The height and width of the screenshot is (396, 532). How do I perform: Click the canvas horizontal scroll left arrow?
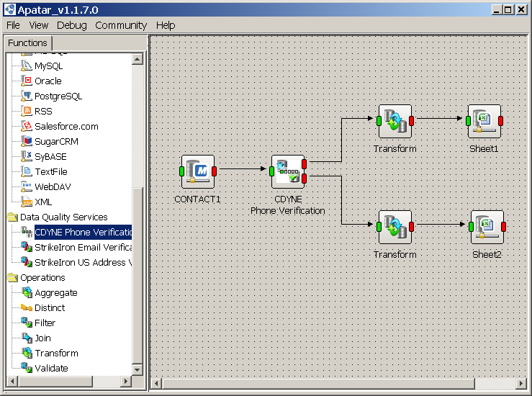coord(156,384)
